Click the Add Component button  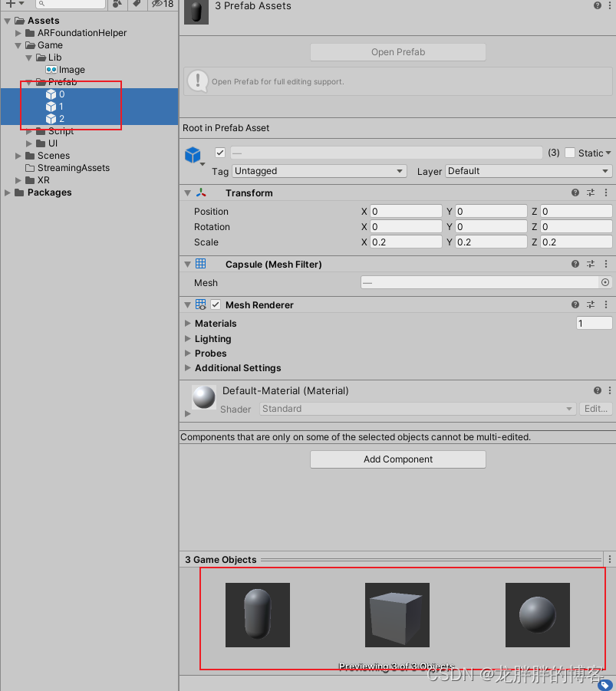398,459
